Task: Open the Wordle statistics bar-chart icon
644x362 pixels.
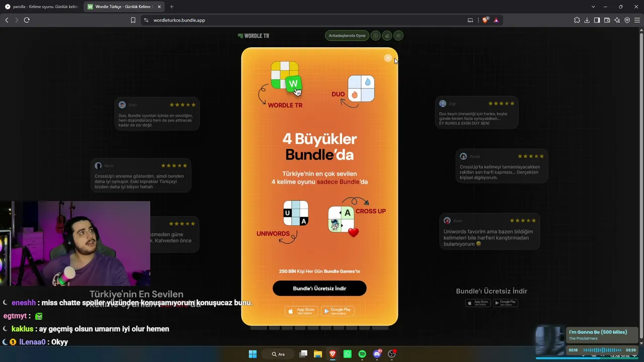Action: [387, 36]
